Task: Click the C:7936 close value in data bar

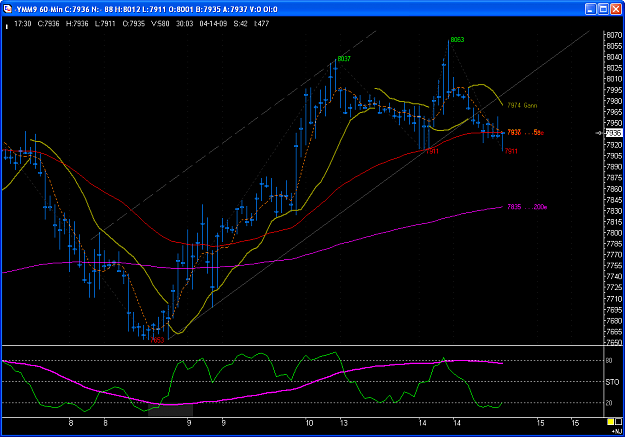Action: click(48, 24)
